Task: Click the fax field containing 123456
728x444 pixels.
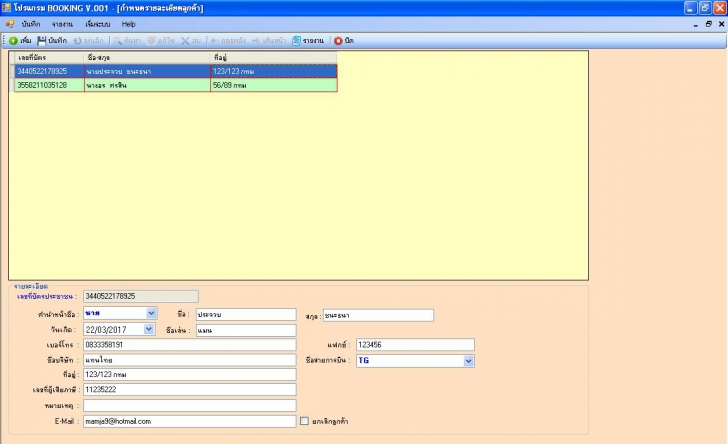Action: (415, 345)
